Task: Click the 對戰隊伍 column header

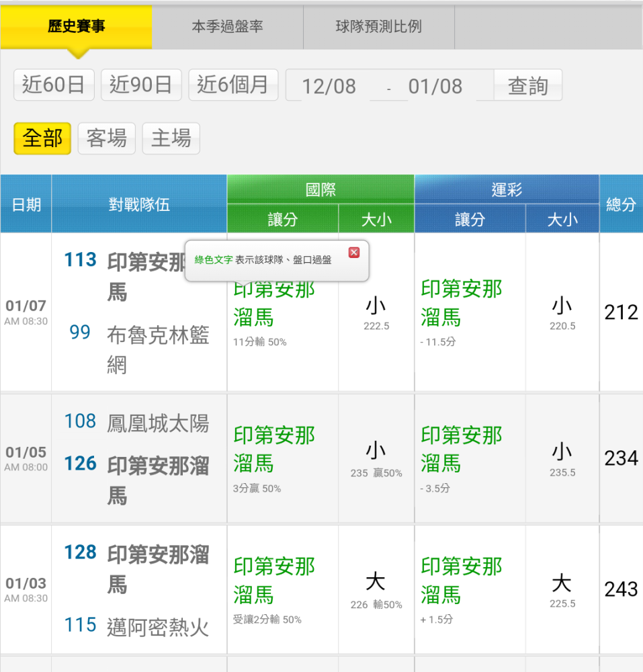Action: [139, 204]
